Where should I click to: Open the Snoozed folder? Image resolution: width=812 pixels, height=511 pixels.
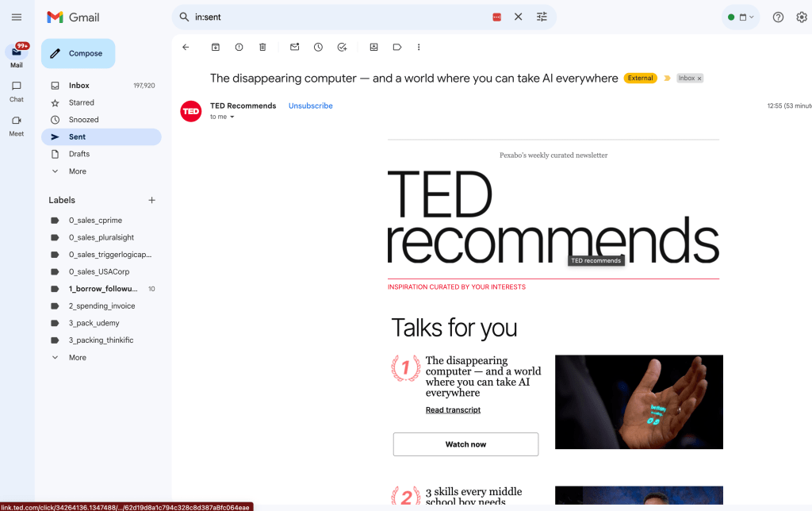point(101,120)
